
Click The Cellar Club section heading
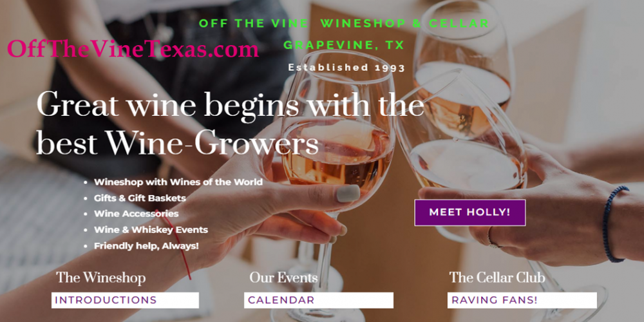coord(497,278)
